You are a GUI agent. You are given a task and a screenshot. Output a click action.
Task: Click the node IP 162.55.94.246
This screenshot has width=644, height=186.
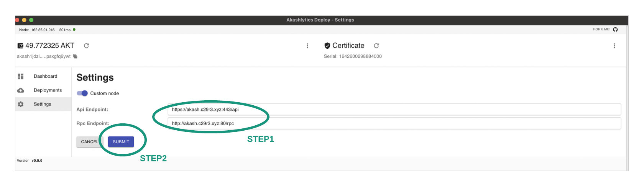[x=43, y=30]
